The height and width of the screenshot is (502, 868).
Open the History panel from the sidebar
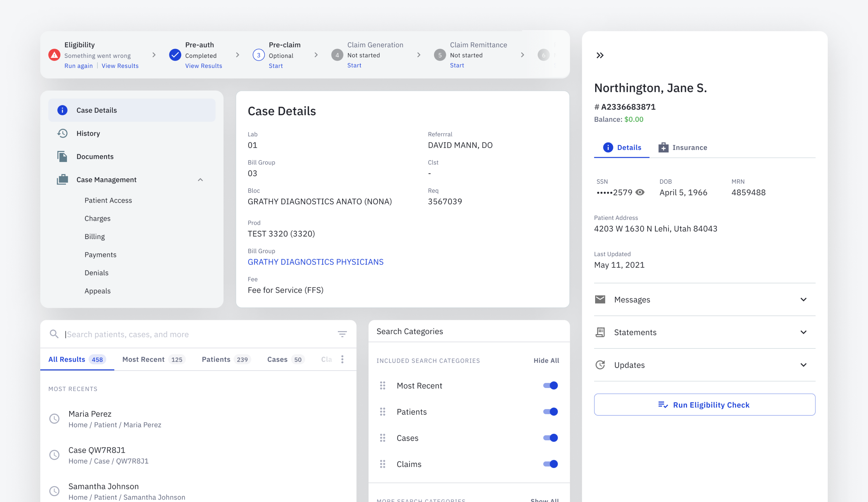pos(88,133)
